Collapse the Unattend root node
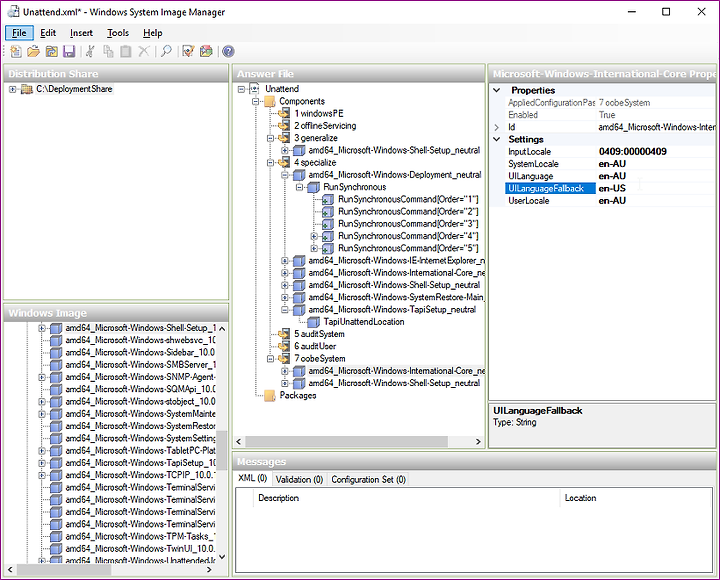Screen dimensions: 720x580 point(241,89)
